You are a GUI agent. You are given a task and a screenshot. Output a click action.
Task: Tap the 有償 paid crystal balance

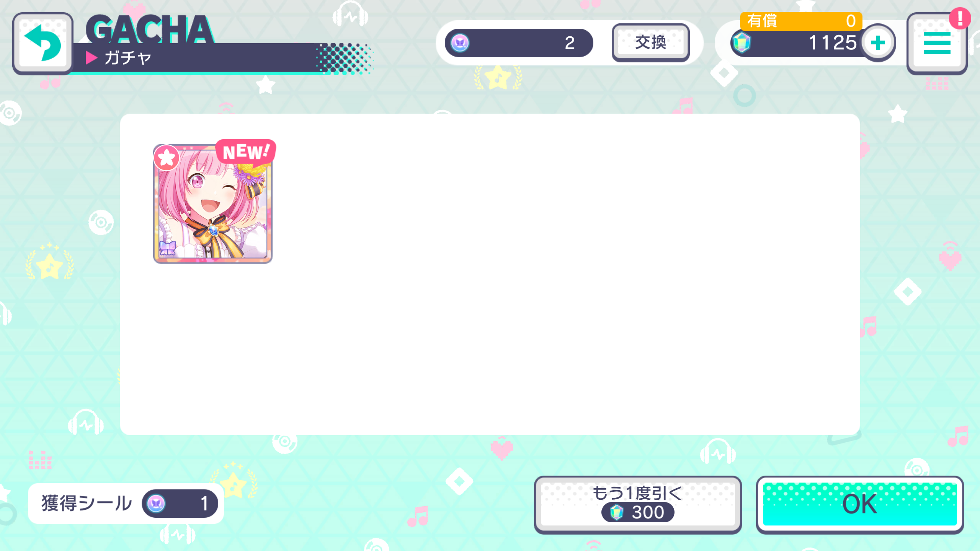pos(801,21)
